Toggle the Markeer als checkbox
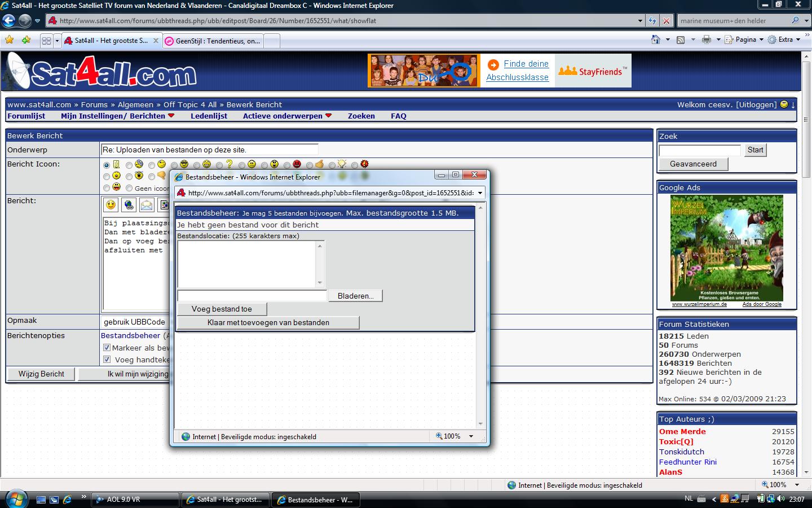Screen dimensions: 812x508 click(x=107, y=348)
